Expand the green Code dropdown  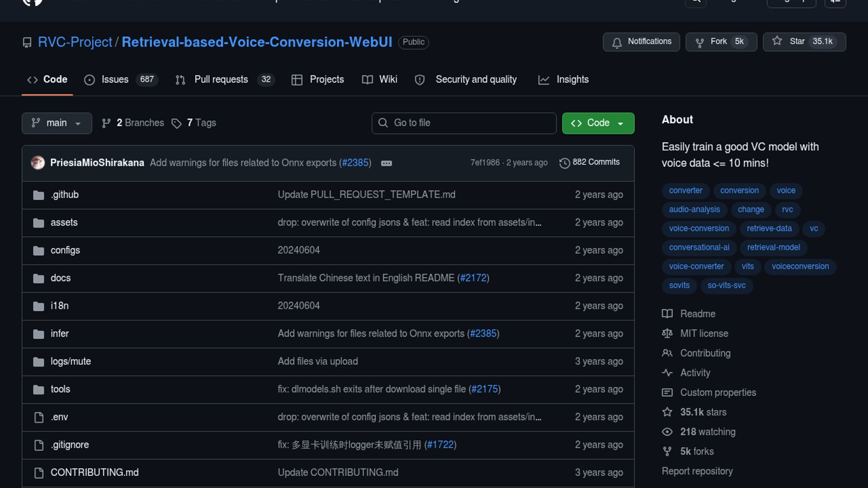pyautogui.click(x=598, y=123)
